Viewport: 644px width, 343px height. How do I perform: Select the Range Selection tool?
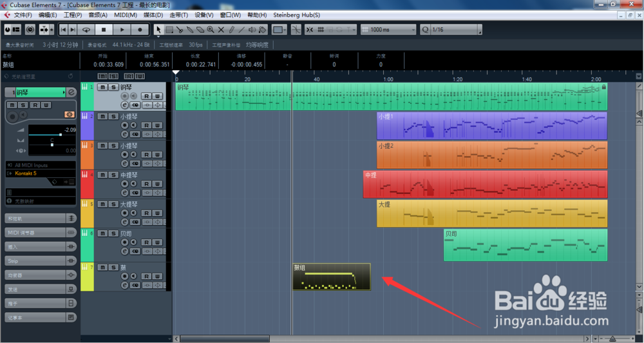(169, 30)
